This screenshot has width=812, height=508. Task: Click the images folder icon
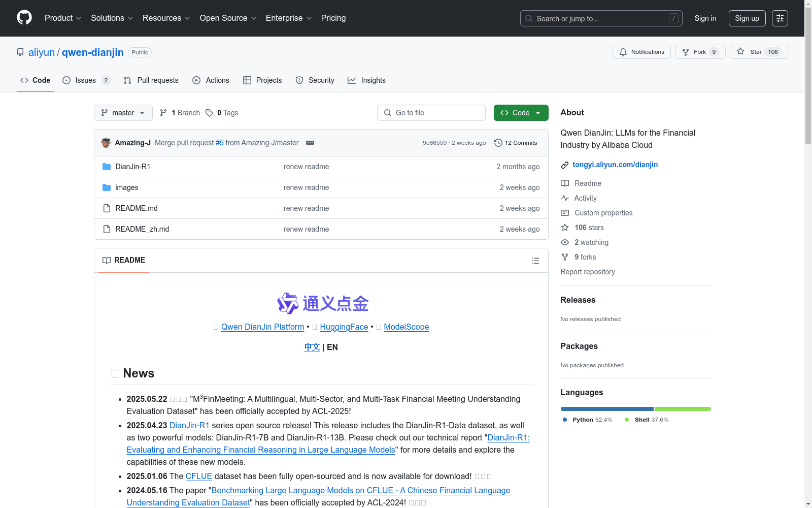(107, 187)
